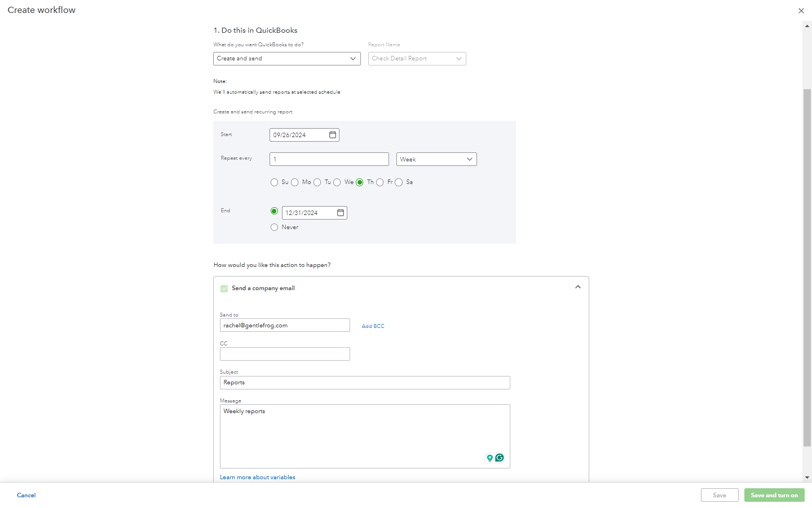The width and height of the screenshot is (812, 508).
Task: Click the Message text area
Action: click(365, 436)
